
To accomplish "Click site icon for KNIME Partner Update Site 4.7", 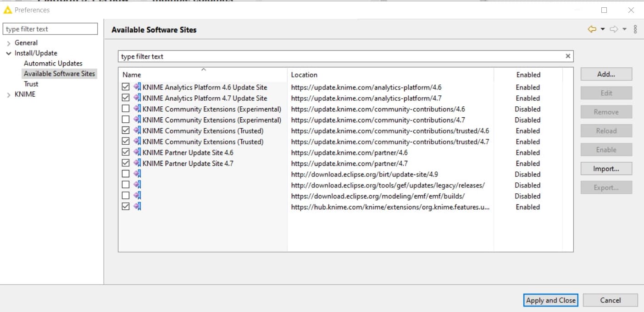I will pos(137,163).
